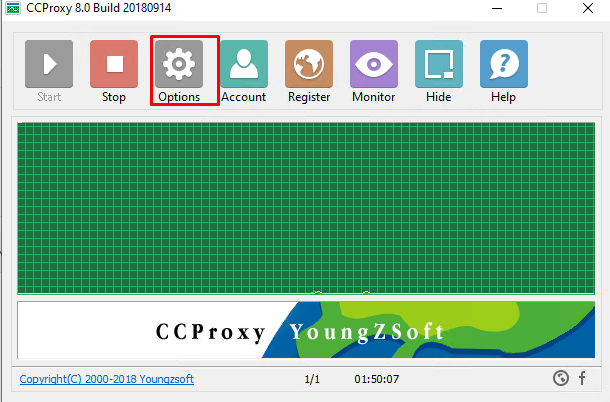Click the CCProxy 8.0 Build 20180914 title bar
The height and width of the screenshot is (402, 610).
pyautogui.click(x=98, y=8)
